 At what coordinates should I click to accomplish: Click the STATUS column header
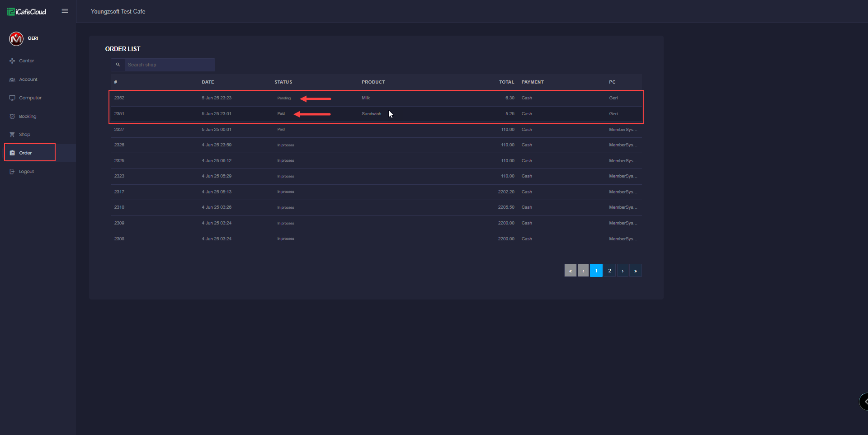[283, 82]
